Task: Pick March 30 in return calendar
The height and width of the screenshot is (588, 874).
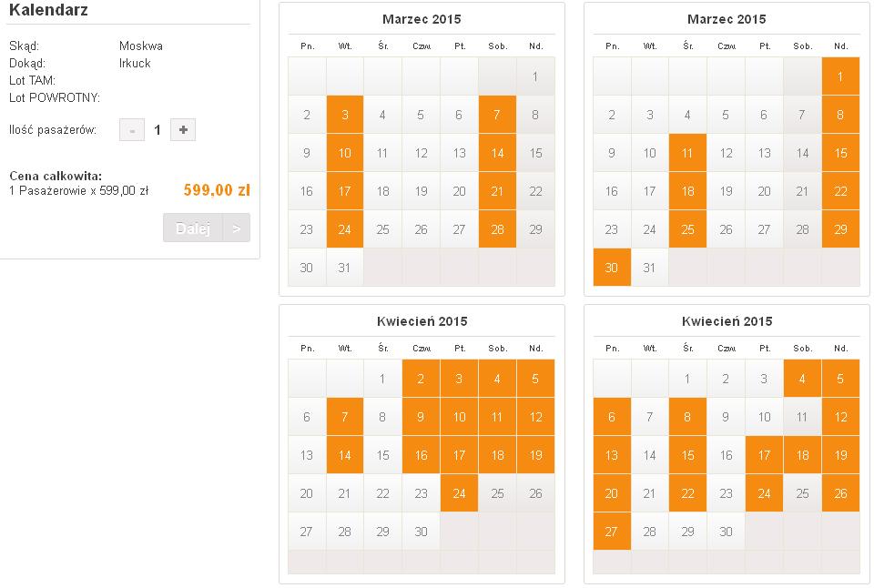Action: 612,268
